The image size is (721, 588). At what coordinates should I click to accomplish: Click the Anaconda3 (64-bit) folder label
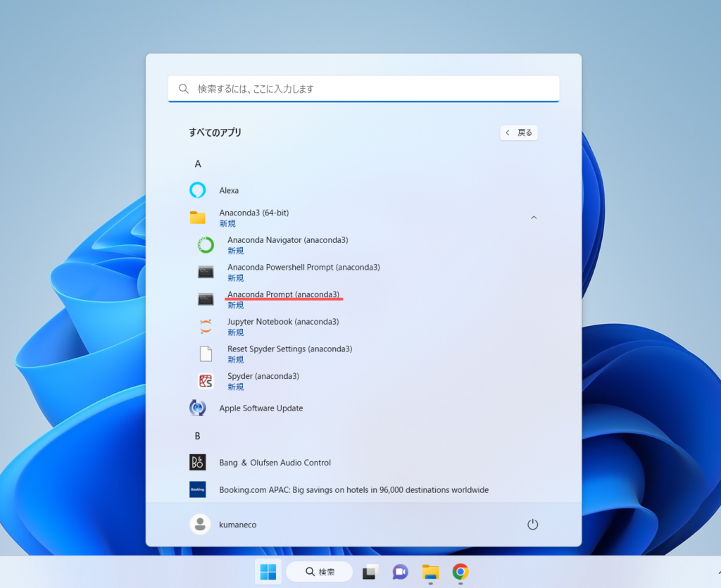point(253,213)
